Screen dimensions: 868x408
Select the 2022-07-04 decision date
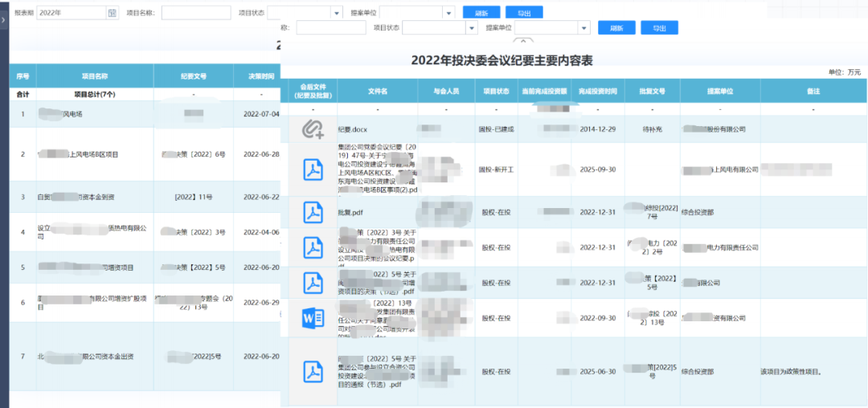point(261,114)
